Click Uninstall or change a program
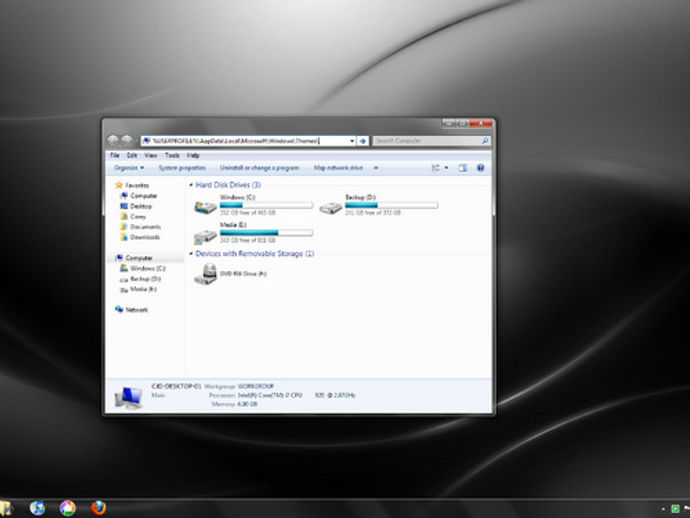 259,168
